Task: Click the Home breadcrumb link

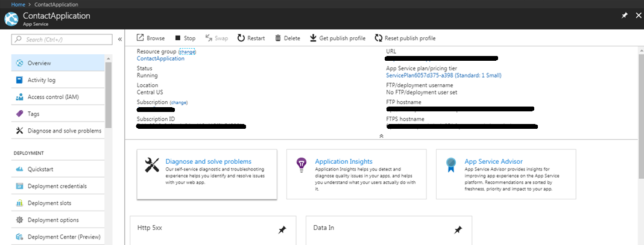Action: [18, 4]
